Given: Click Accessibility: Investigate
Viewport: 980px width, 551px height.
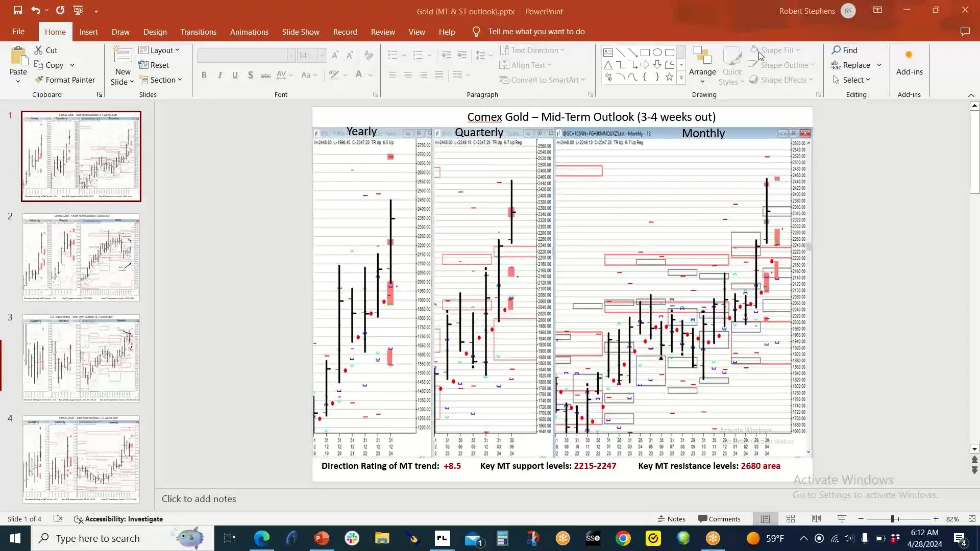Looking at the screenshot, I should tap(118, 519).
